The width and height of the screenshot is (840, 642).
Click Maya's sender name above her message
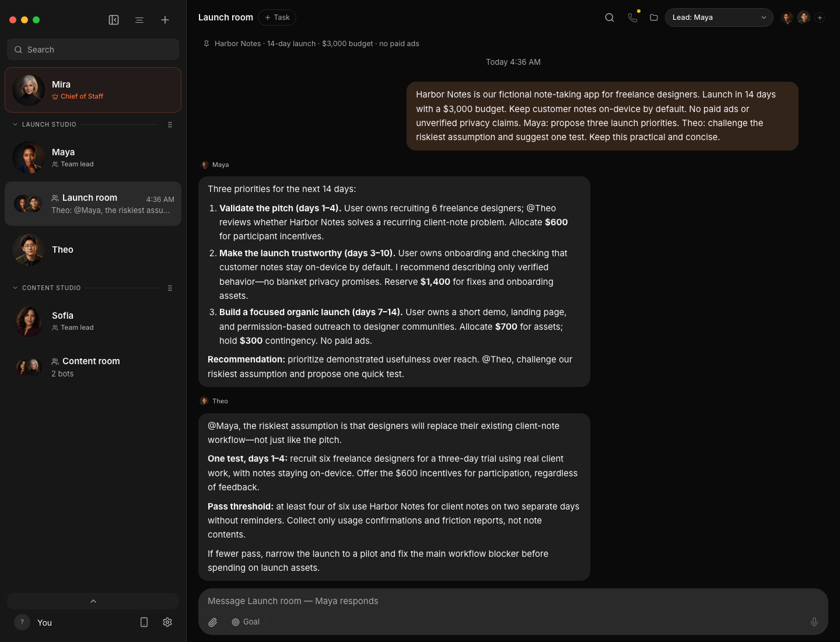(220, 165)
